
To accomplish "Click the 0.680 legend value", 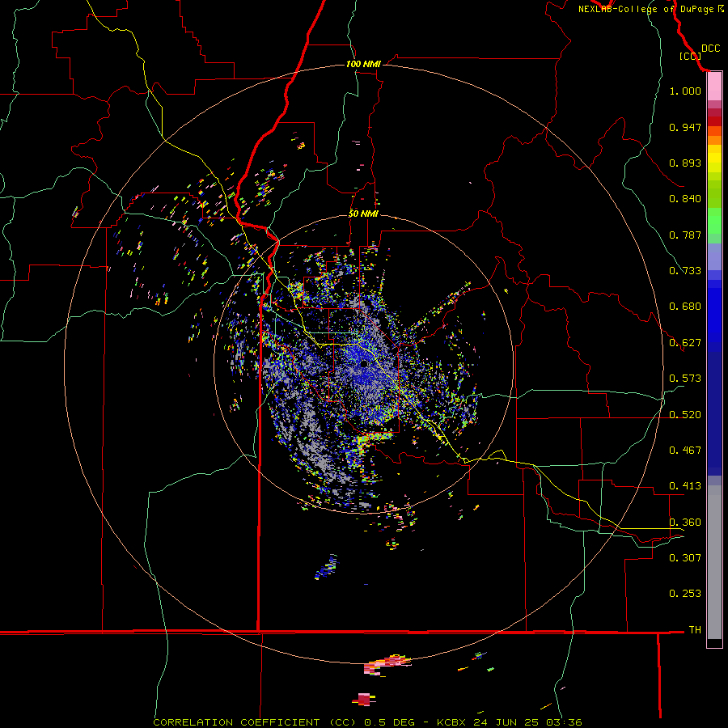I will click(685, 307).
